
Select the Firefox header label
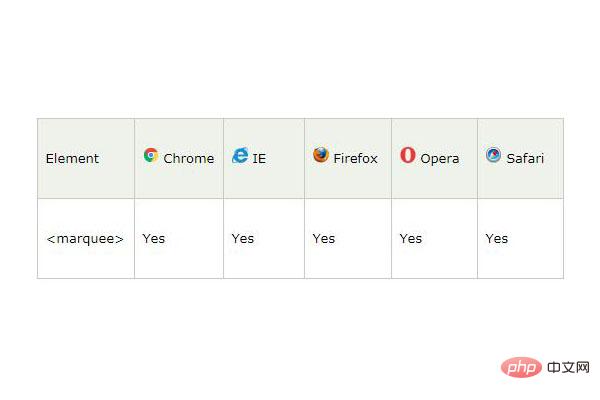[x=355, y=158]
